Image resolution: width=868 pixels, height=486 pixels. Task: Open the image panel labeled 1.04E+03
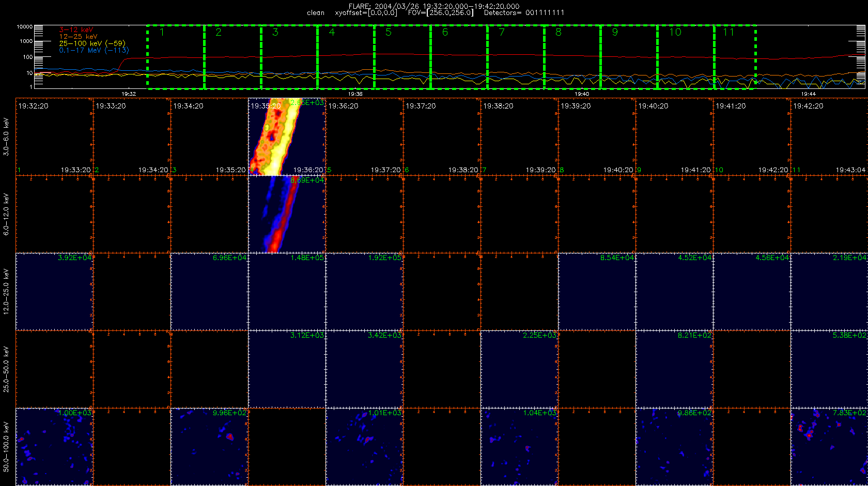coord(519,447)
